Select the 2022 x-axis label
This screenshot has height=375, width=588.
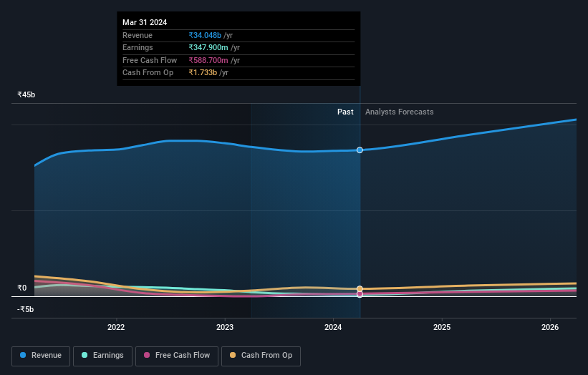pyautogui.click(x=116, y=327)
